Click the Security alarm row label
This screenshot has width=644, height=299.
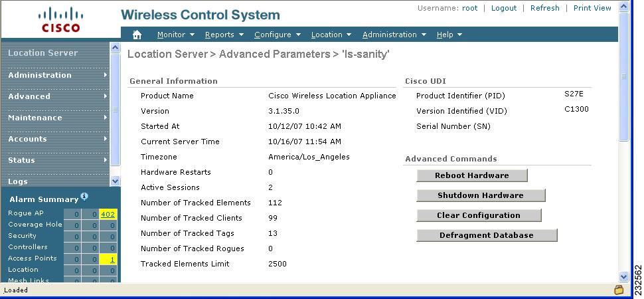pos(22,236)
